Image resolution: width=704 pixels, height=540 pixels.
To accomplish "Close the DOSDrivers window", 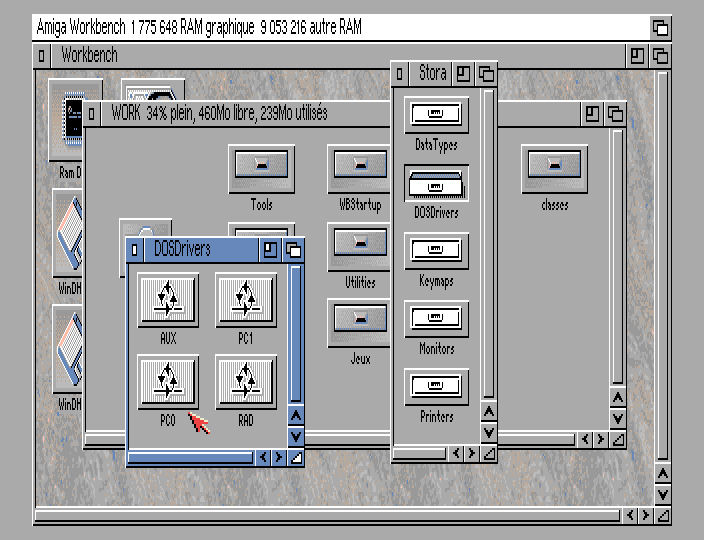I will 134,250.
